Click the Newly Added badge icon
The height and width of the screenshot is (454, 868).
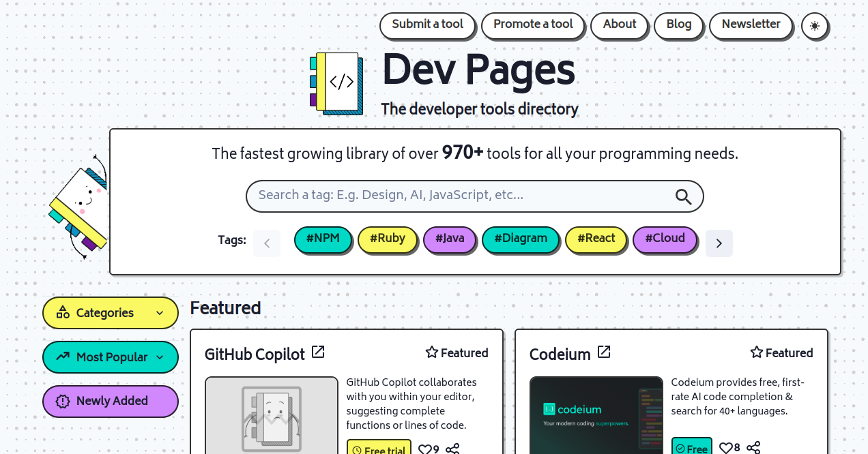pos(63,401)
